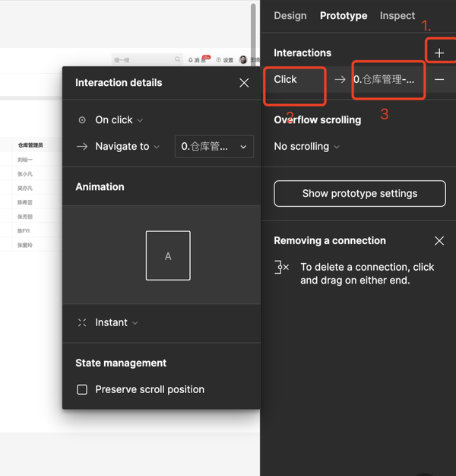Select the 0.仓库管理 destination in interaction row
Viewport: 456px width, 476px height.
pos(384,80)
